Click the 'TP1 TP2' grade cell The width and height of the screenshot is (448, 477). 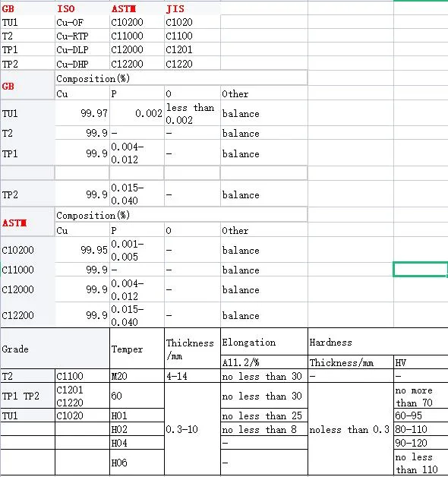tap(27, 396)
